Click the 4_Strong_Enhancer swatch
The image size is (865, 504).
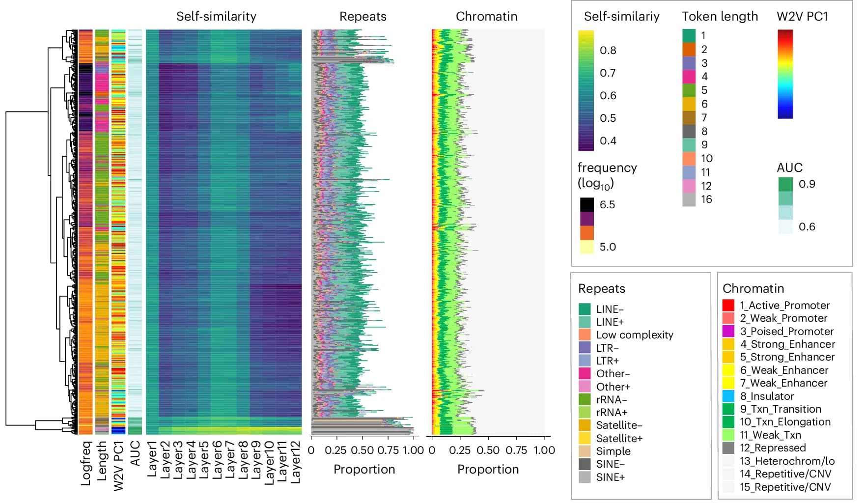728,344
